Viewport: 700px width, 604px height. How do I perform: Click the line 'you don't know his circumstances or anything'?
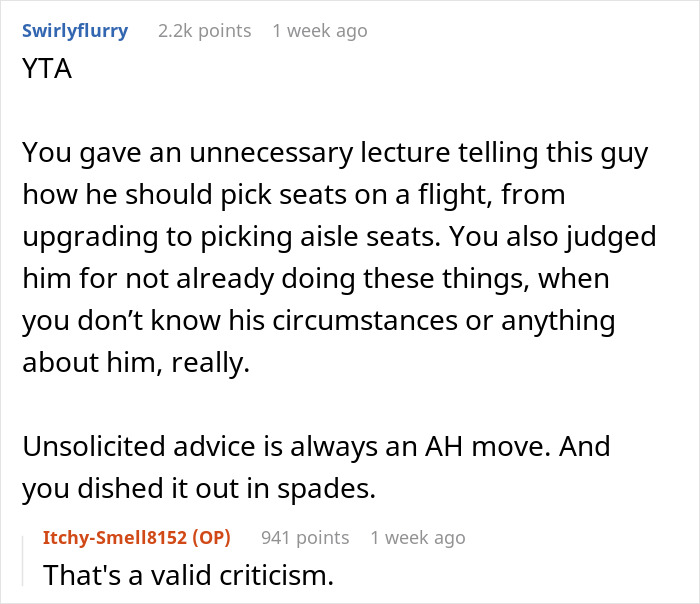coord(319,321)
